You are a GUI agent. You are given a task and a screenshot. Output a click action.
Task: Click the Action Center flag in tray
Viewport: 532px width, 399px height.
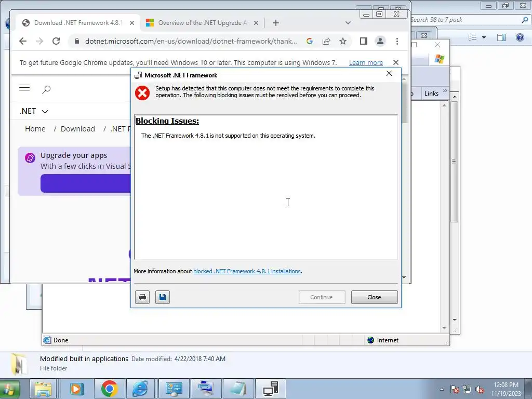tap(455, 389)
